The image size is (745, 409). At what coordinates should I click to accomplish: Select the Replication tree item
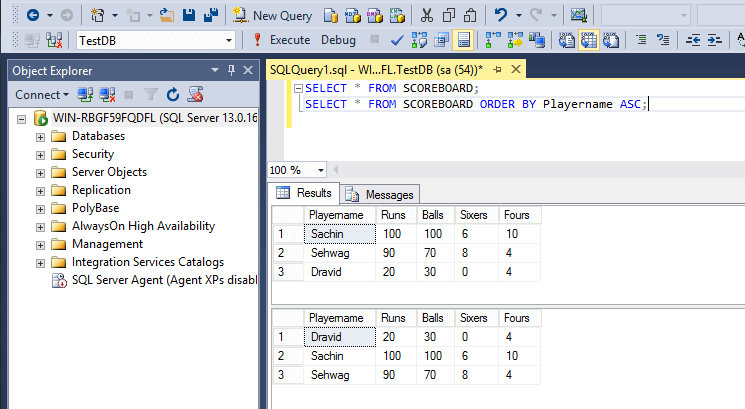(101, 190)
